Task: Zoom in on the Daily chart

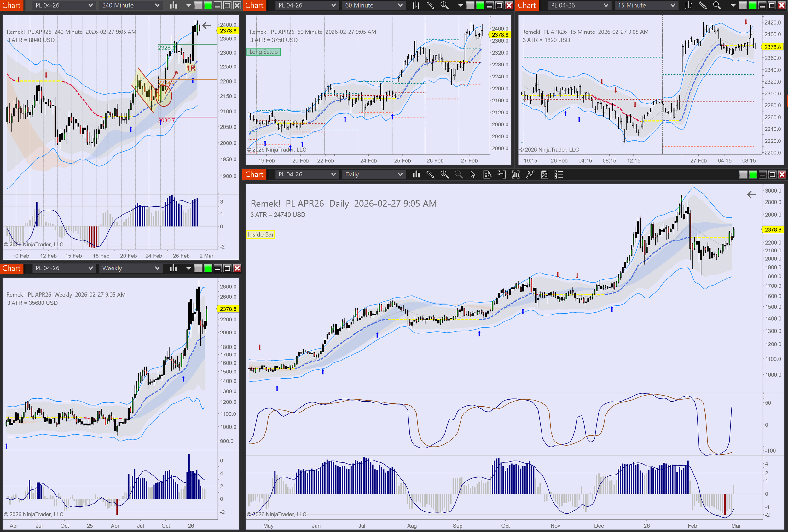Action: pyautogui.click(x=444, y=175)
